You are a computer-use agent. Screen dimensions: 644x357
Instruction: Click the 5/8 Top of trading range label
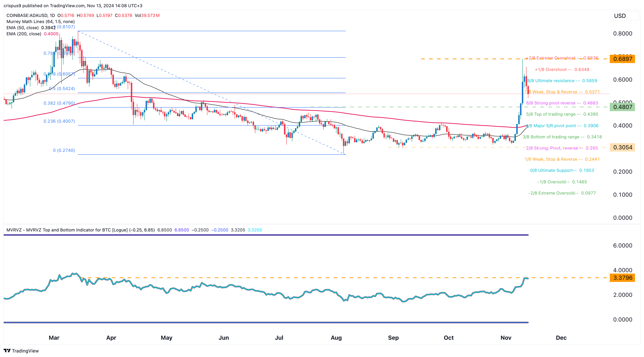click(562, 114)
